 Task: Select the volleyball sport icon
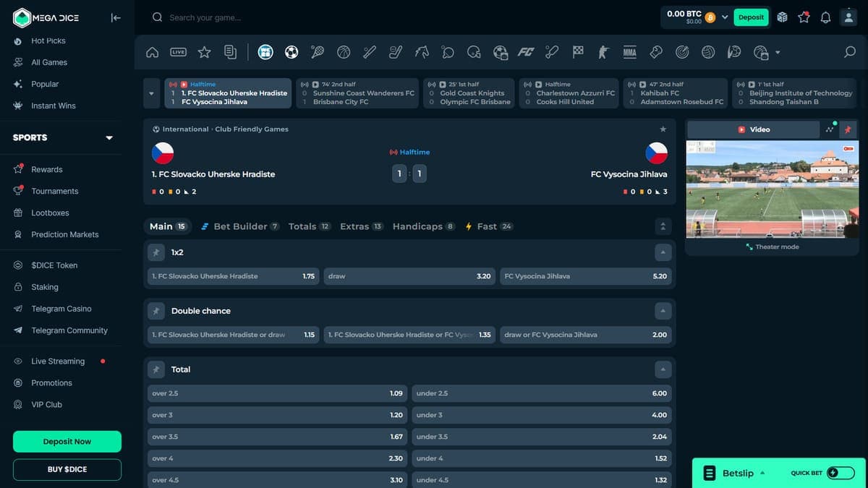708,52
